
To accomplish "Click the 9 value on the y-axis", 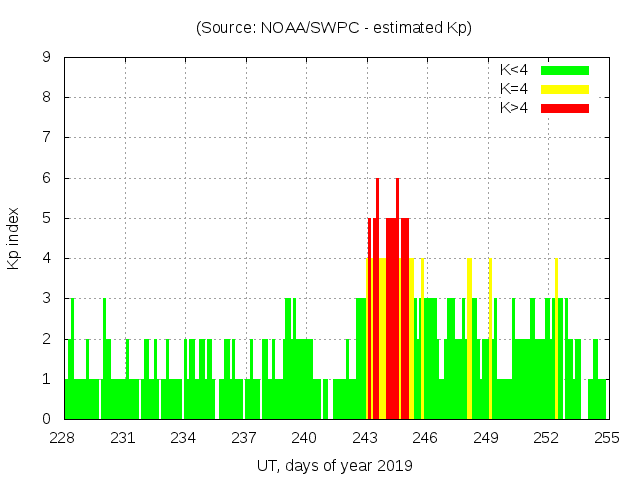I will tap(46, 58).
